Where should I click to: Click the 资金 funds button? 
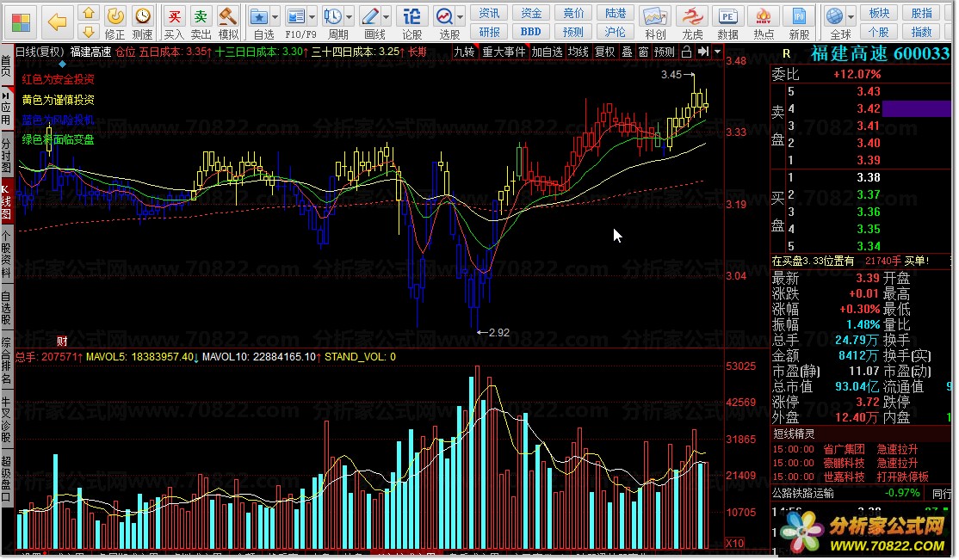coord(531,13)
